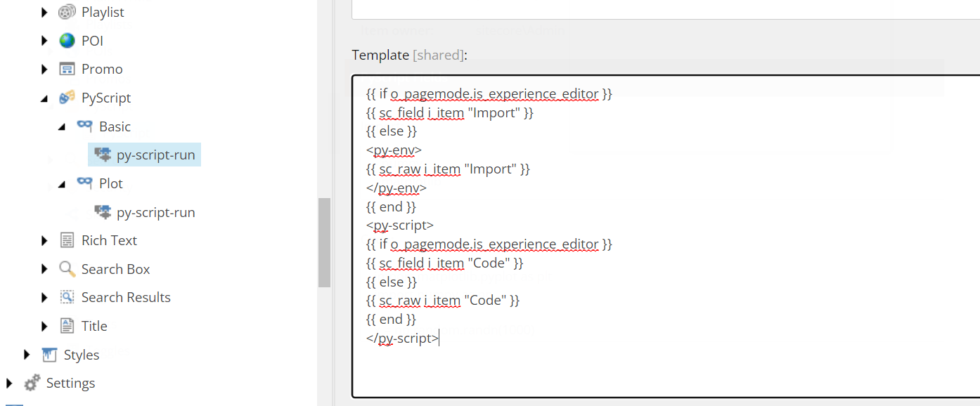This screenshot has width=980, height=406.
Task: Click inside the Template text area
Action: click(665, 236)
